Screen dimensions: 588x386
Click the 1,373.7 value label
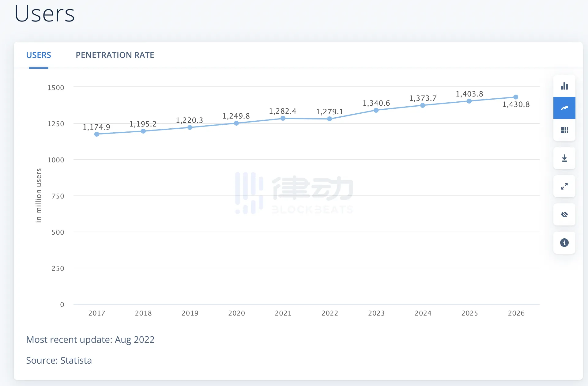[x=423, y=98]
